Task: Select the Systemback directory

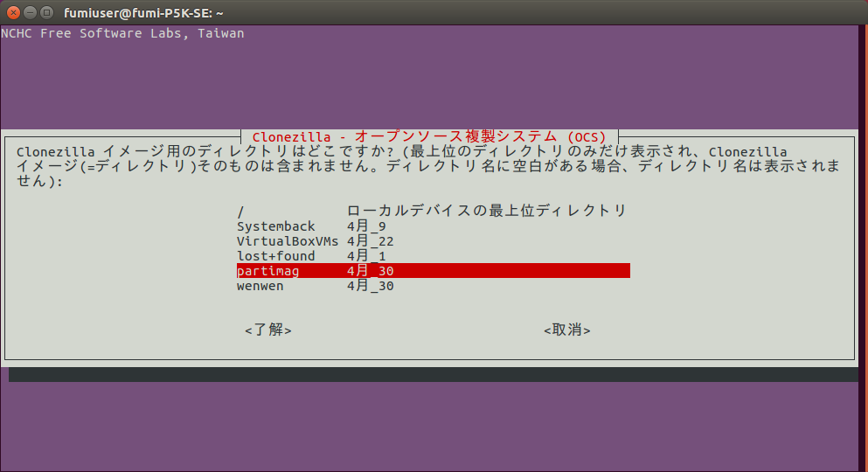Action: [x=275, y=226]
